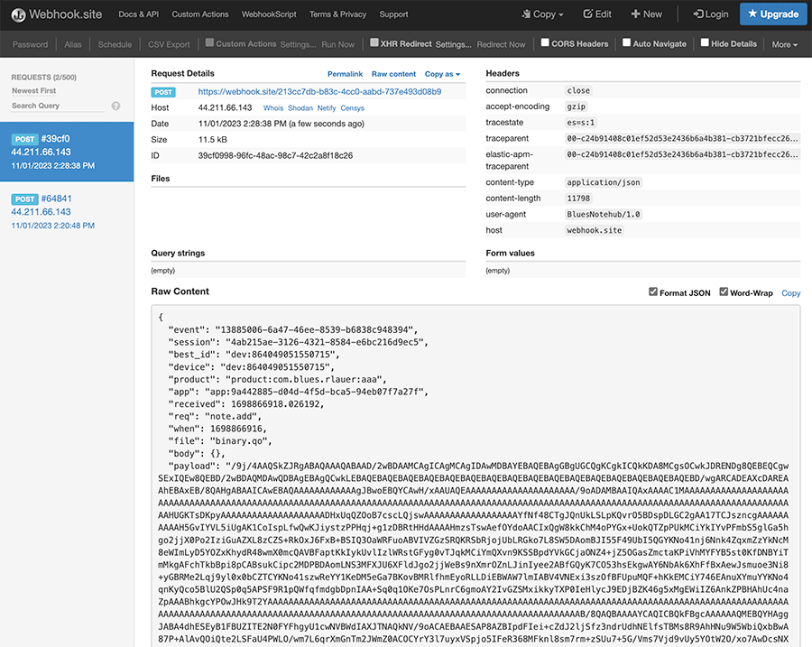This screenshot has width=812, height=647.
Task: Click the traceparent header value
Action: click(682, 138)
